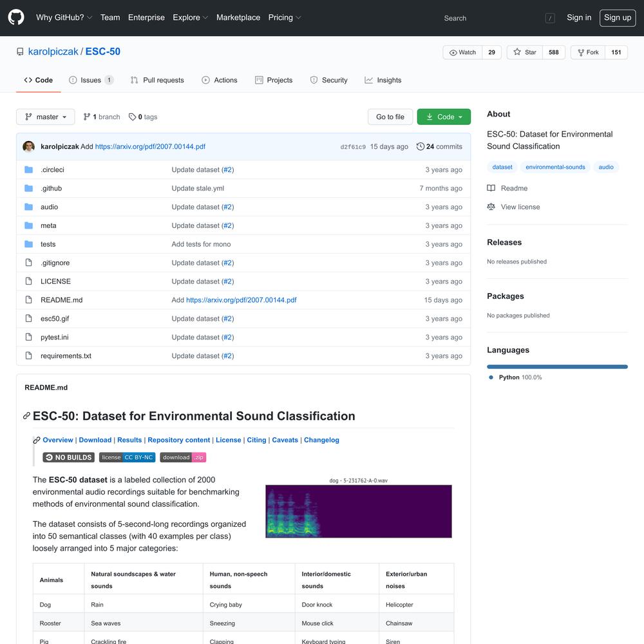Screen dimensions: 644x644
Task: Click the .github folder icon
Action: tap(29, 188)
